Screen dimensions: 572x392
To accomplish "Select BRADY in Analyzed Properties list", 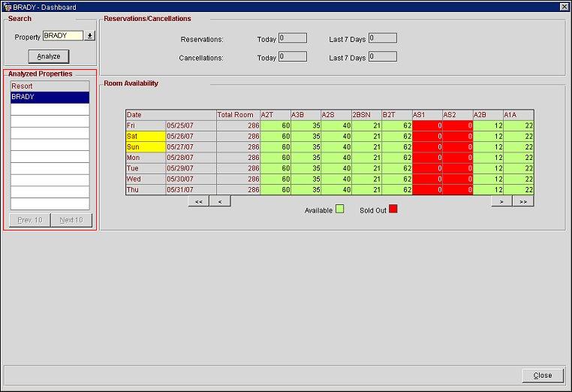I will (50, 97).
